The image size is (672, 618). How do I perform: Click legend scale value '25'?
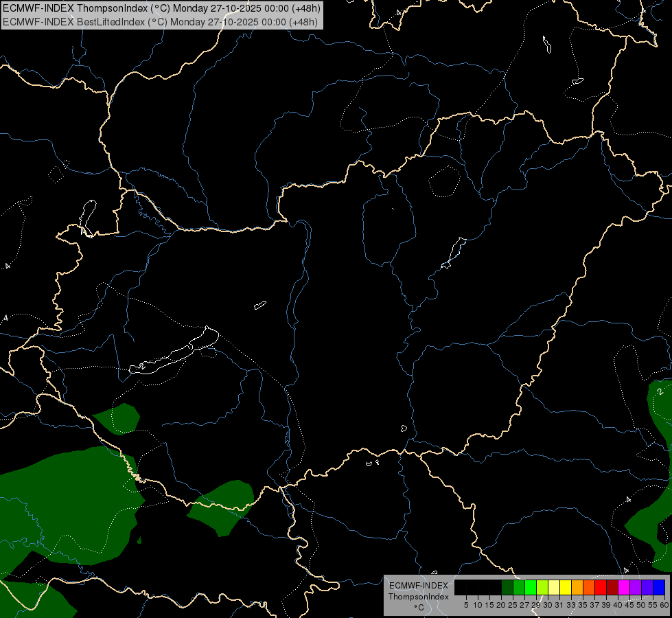[513, 605]
